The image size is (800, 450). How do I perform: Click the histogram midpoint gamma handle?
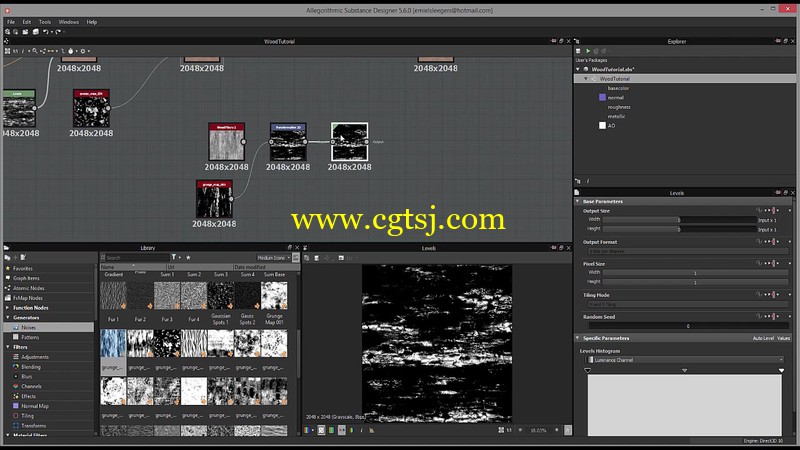point(685,371)
